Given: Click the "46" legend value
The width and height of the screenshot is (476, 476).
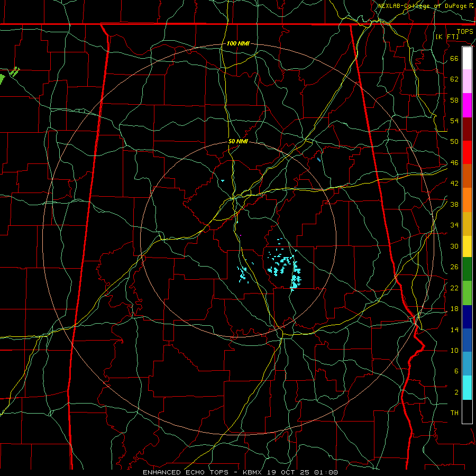Looking at the screenshot, I should coord(454,163).
